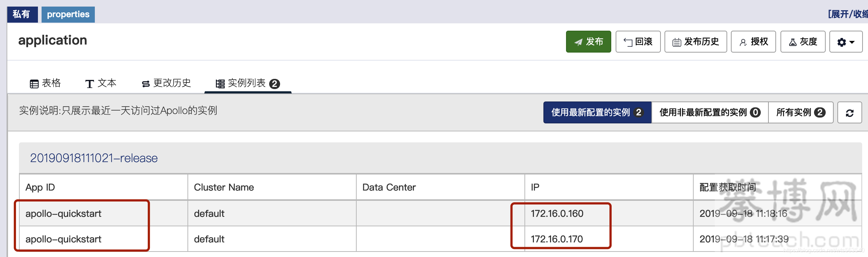Open the 20190918111021-release link
The width and height of the screenshot is (868, 257).
pos(94,158)
